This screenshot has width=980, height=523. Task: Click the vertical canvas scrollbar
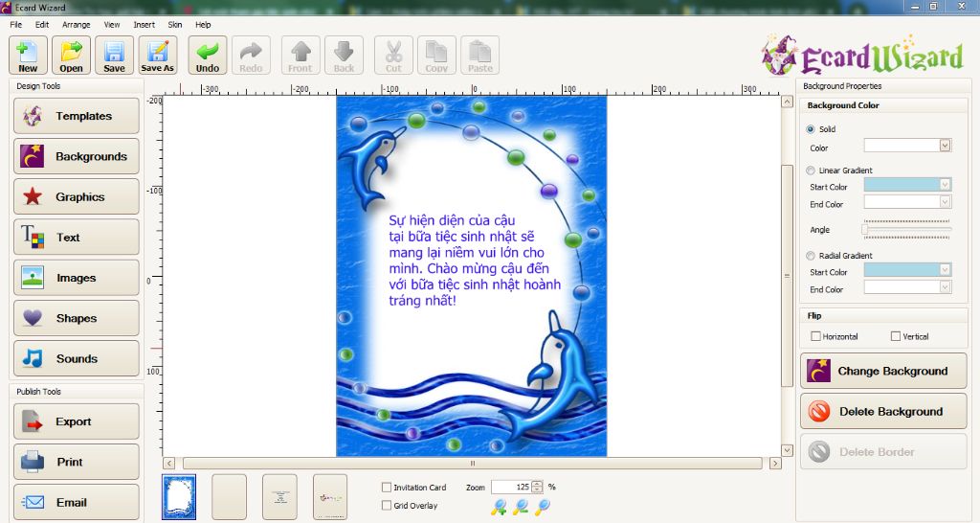[x=788, y=276]
